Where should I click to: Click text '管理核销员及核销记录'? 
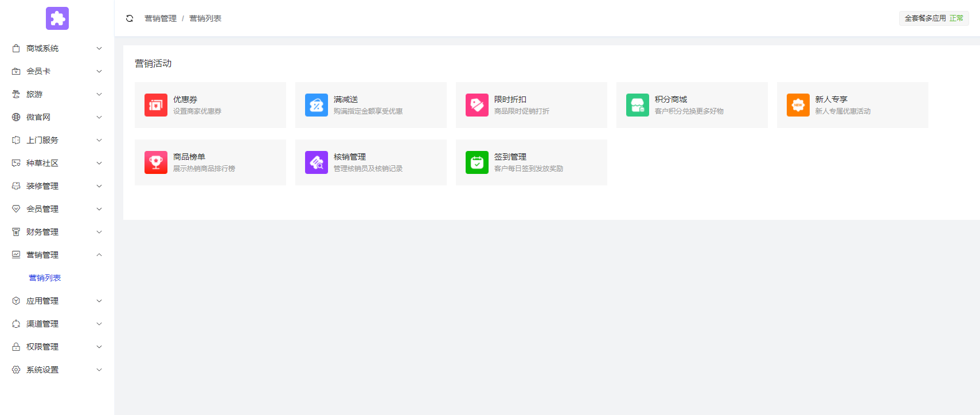(368, 169)
